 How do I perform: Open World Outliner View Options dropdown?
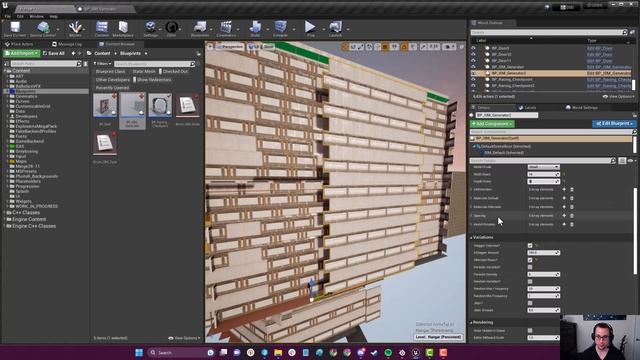(x=618, y=97)
